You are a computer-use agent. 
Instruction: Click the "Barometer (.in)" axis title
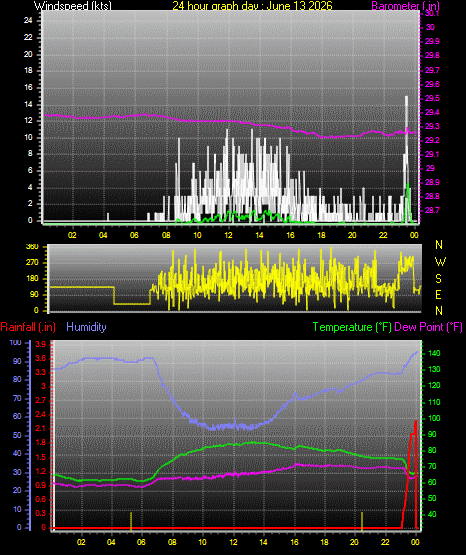pos(405,6)
